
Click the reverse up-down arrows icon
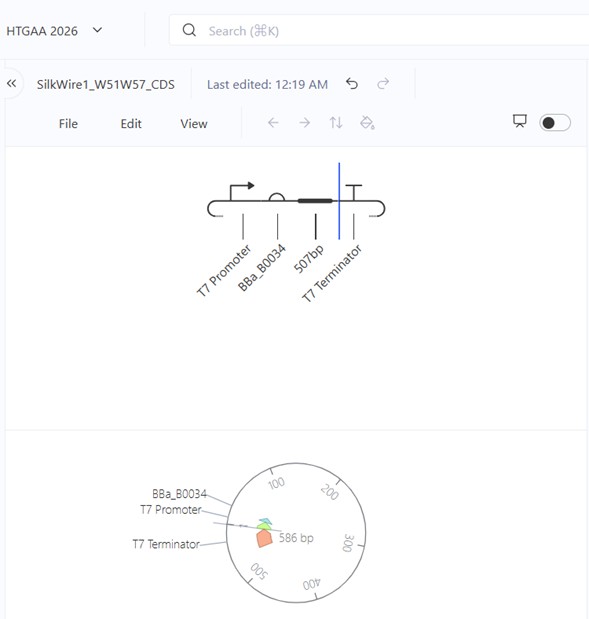pyautogui.click(x=336, y=123)
